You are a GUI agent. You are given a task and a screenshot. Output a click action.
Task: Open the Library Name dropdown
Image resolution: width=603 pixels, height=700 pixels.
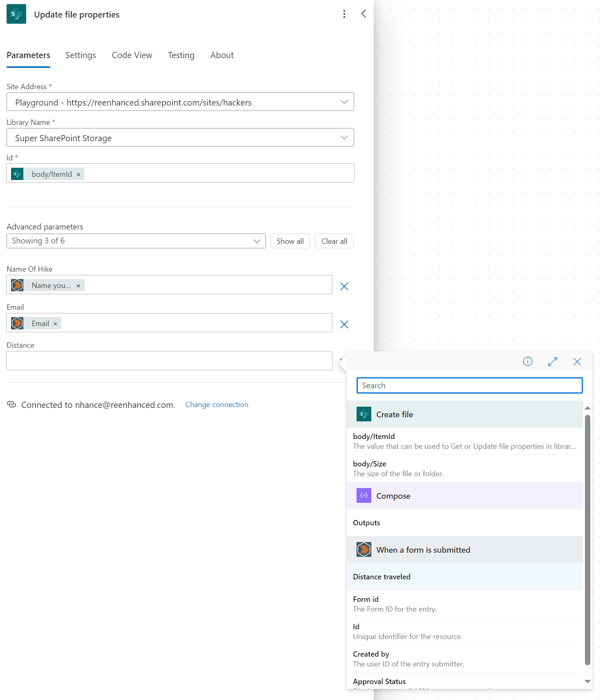point(180,137)
